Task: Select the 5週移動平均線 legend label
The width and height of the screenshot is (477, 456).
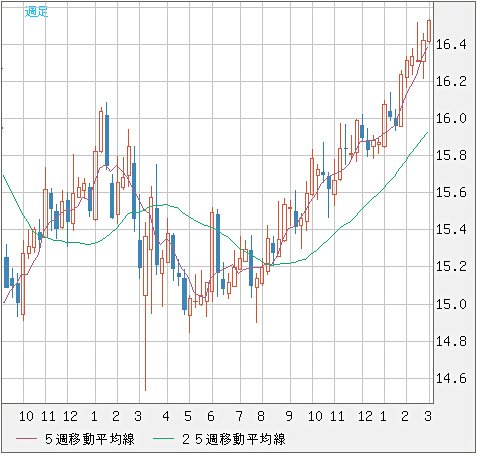Action: [x=90, y=439]
